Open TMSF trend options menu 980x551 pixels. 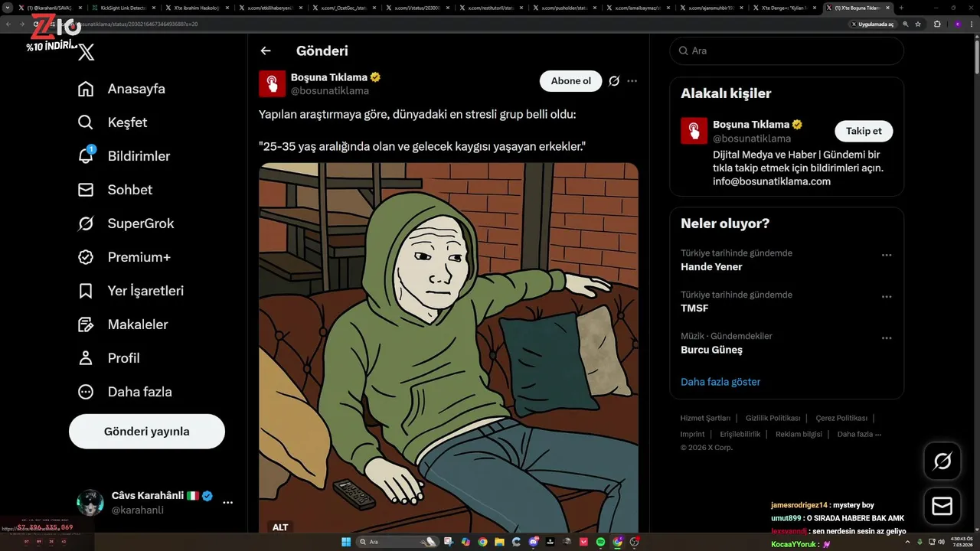[887, 297]
